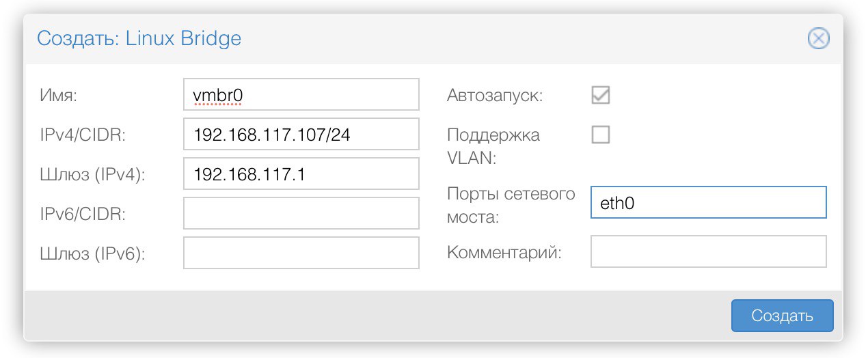Toggle the Автозапуск checkbox

[x=601, y=96]
